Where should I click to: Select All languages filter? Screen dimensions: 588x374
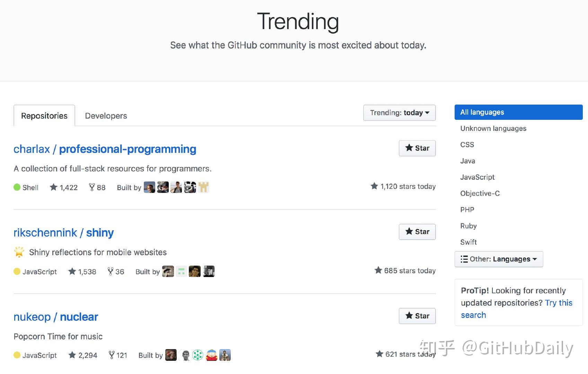518,112
